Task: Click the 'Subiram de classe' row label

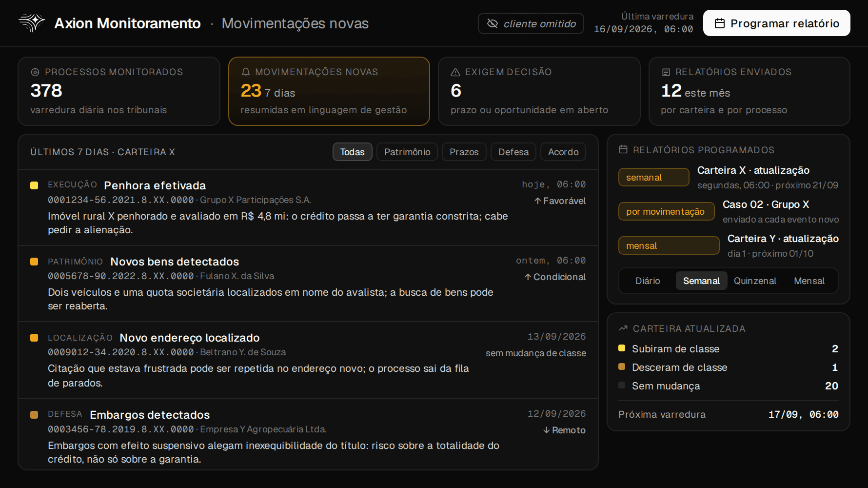Action: click(676, 349)
